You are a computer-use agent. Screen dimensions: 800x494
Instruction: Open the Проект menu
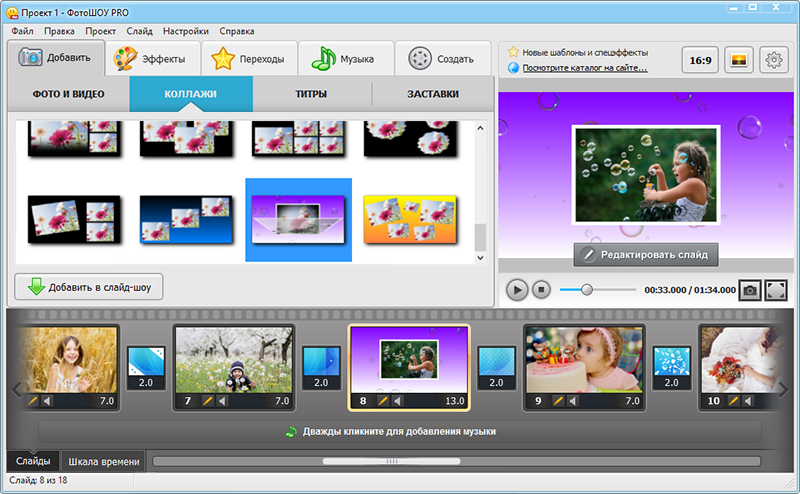(101, 31)
